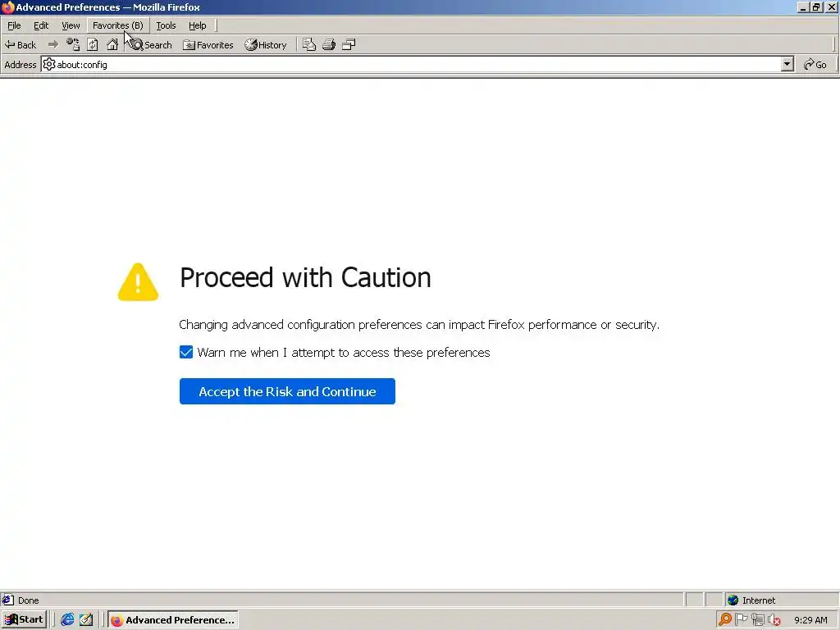The height and width of the screenshot is (630, 840).
Task: Restore down the Firefox window
Action: pos(816,7)
